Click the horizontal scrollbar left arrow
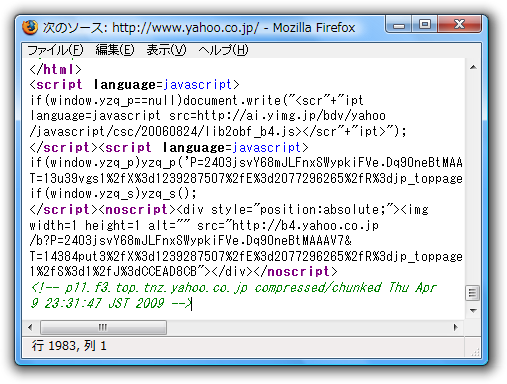 tap(31, 327)
